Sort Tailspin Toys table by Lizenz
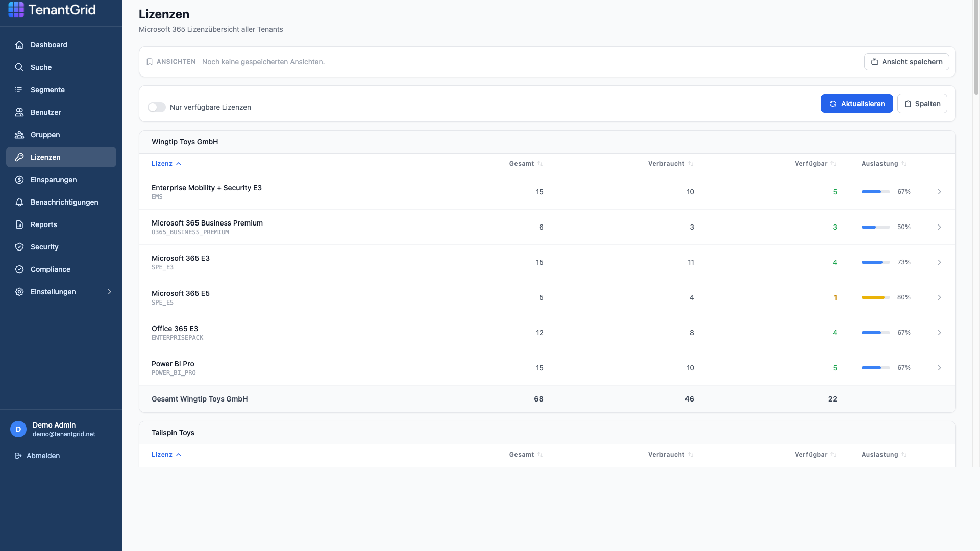Viewport: 980px width, 551px height. [x=166, y=455]
